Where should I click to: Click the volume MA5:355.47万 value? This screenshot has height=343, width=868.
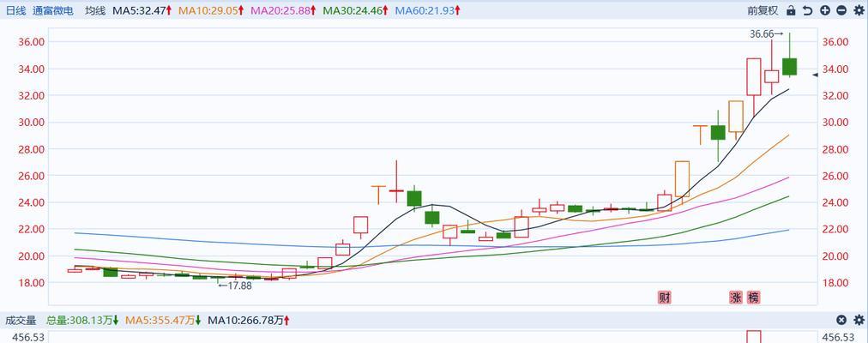[x=163, y=320]
